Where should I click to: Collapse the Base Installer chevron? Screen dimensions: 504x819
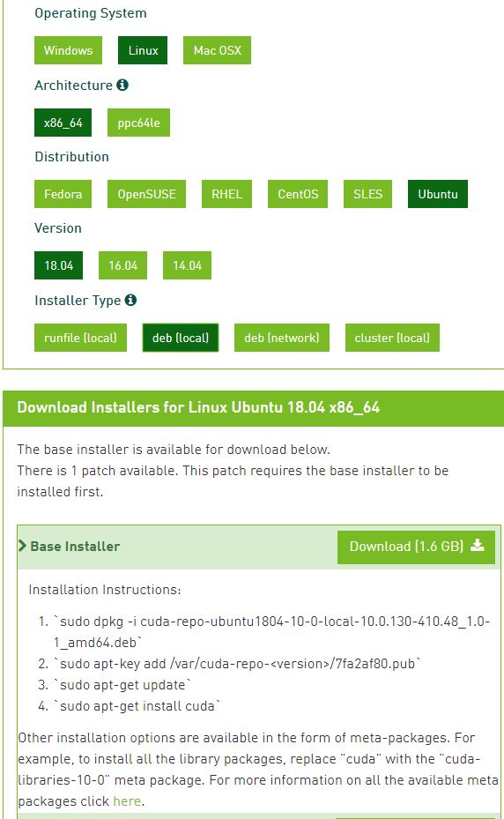coord(22,546)
